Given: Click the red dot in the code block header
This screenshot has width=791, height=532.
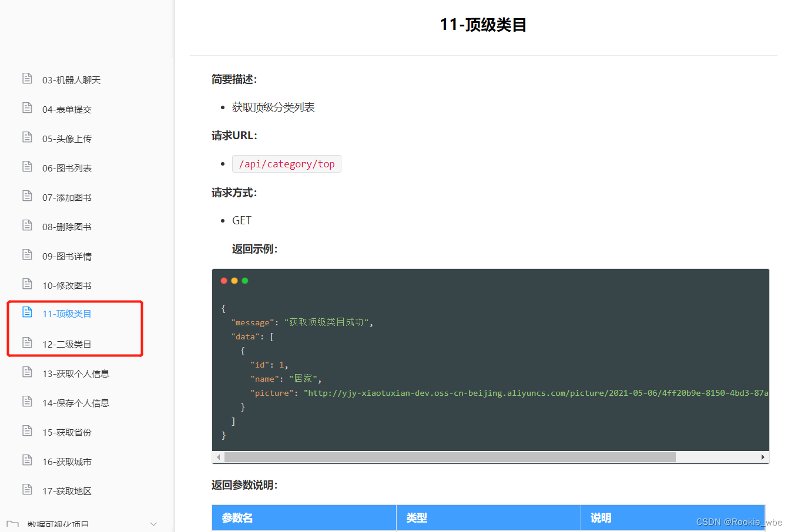Looking at the screenshot, I should [x=224, y=280].
